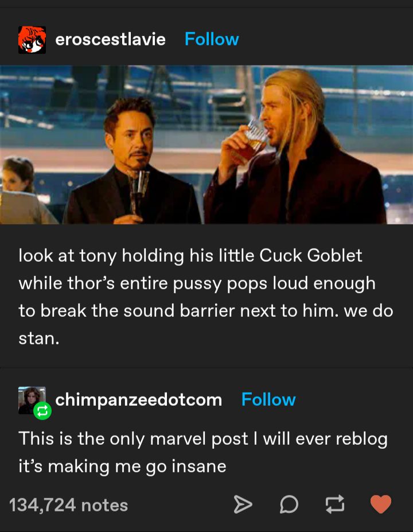Click the green reblog badge on the avatar
Screen dimensions: 413x532
42,411
